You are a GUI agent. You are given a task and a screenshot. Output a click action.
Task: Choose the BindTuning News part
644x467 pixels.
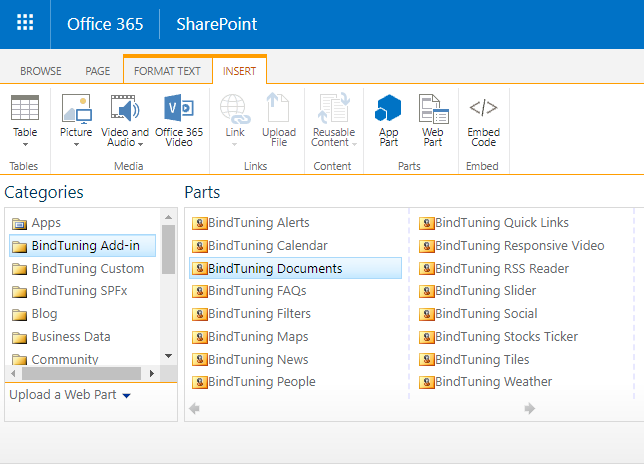tap(250, 360)
